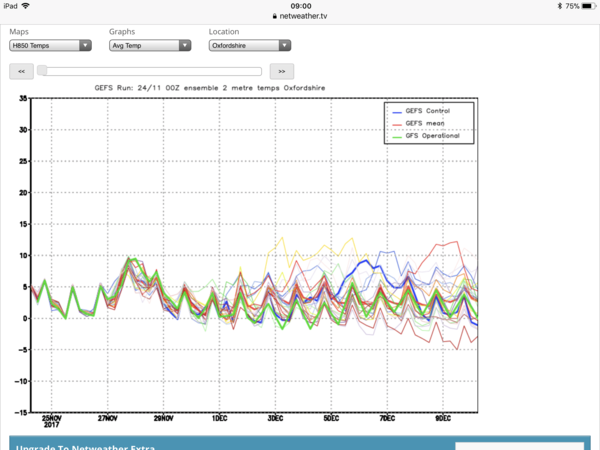This screenshot has width=600, height=450.
Task: Click the white box in upgrade banner
Action: coord(520,445)
